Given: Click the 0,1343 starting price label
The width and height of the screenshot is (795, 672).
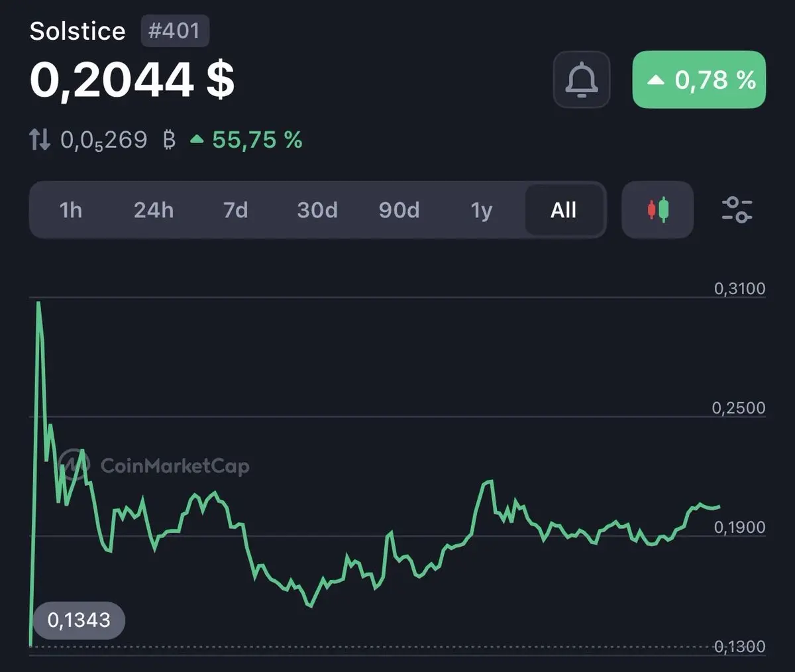Looking at the screenshot, I should point(79,620).
